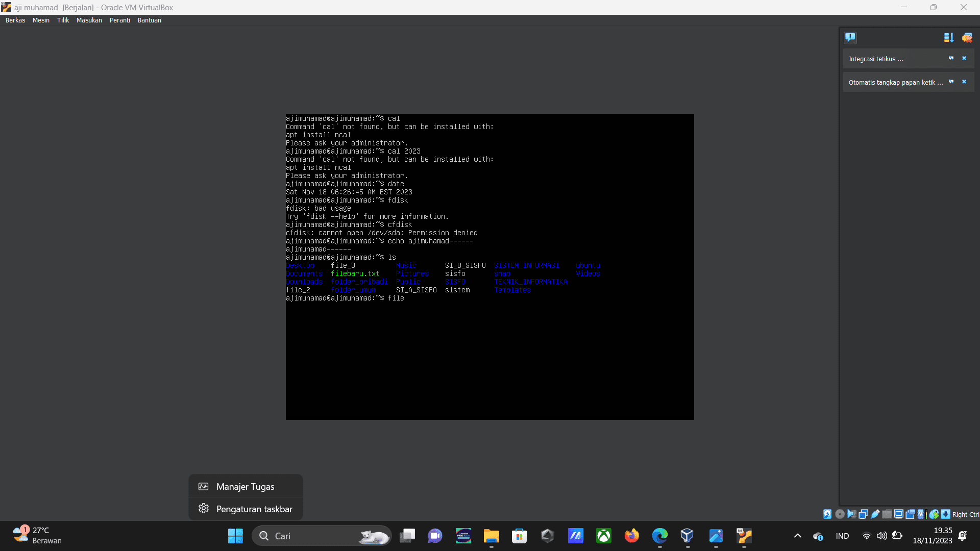The width and height of the screenshot is (980, 551).
Task: Click the recording status icon
Action: point(910,514)
